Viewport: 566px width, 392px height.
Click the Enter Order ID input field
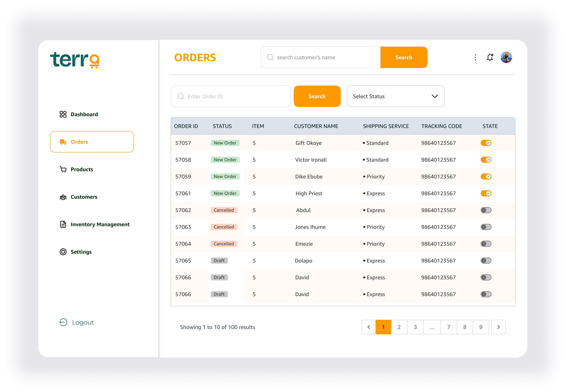coord(234,96)
